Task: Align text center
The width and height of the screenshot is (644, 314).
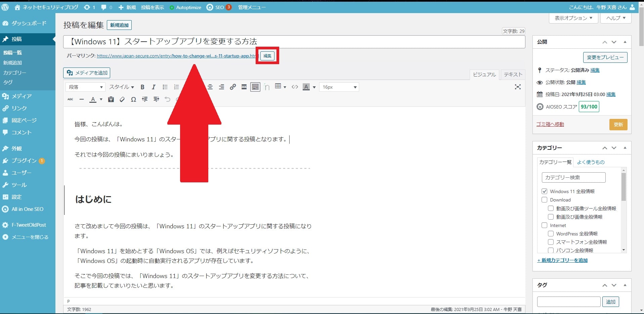Action: click(210, 87)
